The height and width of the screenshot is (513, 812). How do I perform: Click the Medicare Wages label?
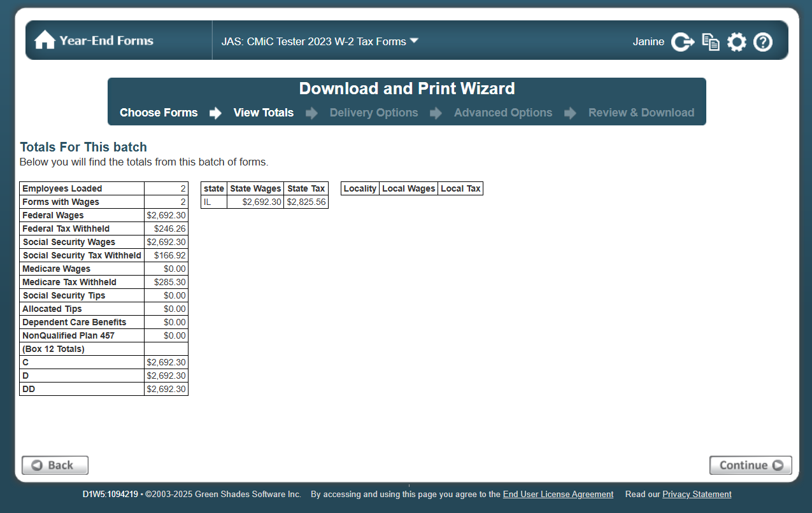[56, 269]
